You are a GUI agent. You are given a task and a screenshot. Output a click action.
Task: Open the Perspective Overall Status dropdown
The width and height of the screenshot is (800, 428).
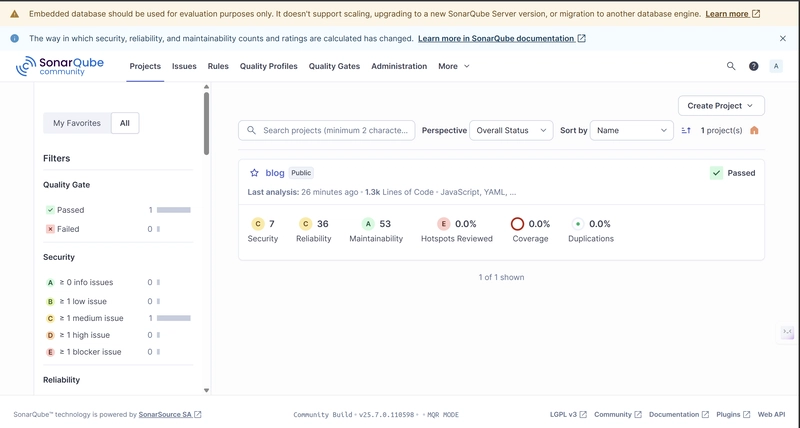click(x=510, y=130)
